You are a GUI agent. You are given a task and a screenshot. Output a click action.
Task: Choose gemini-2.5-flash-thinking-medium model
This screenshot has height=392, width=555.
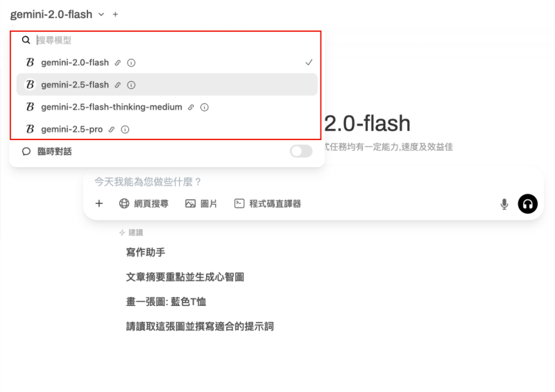[167, 107]
